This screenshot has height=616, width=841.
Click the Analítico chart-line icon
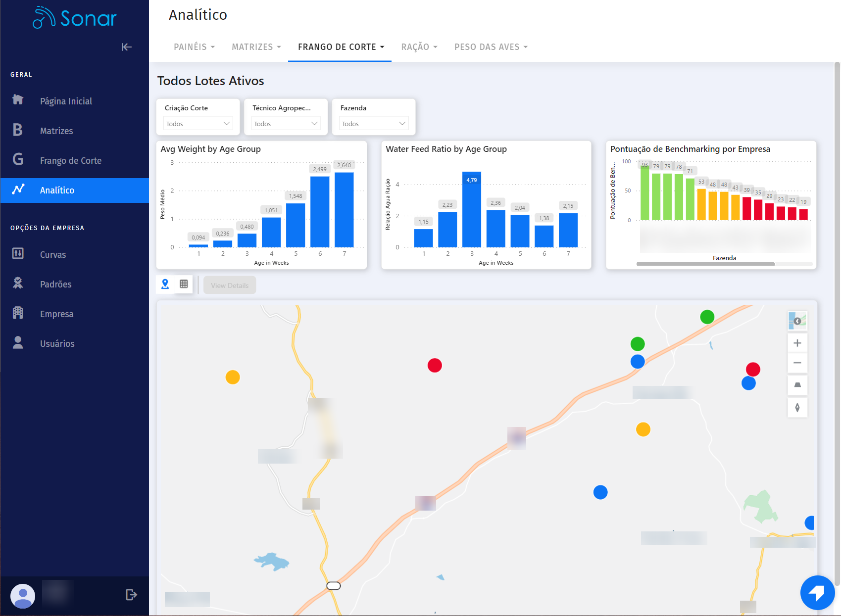(18, 190)
